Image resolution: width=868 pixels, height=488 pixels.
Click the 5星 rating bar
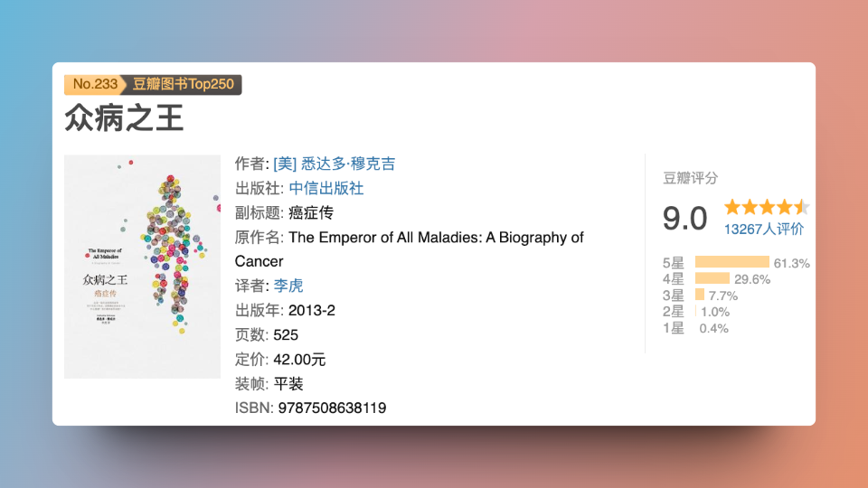point(731,263)
